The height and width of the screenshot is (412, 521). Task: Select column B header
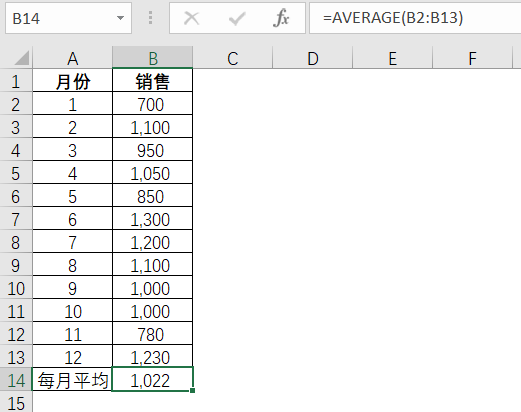[153, 58]
